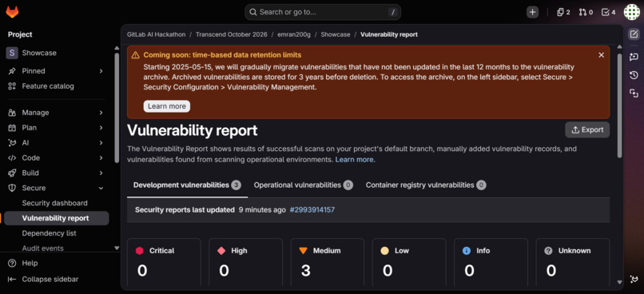Expand the Build menu
The height and width of the screenshot is (294, 644).
tap(101, 173)
